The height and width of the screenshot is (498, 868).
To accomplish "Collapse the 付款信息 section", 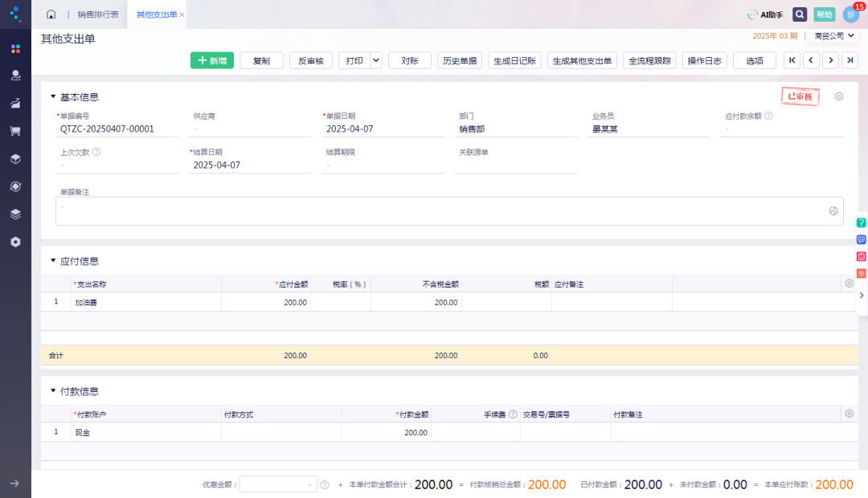I will pyautogui.click(x=53, y=391).
